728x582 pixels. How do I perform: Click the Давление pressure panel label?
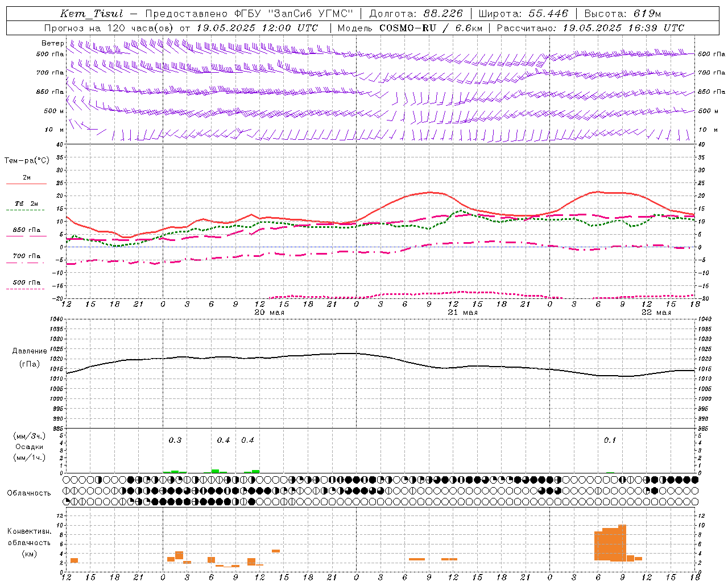pyautogui.click(x=30, y=351)
